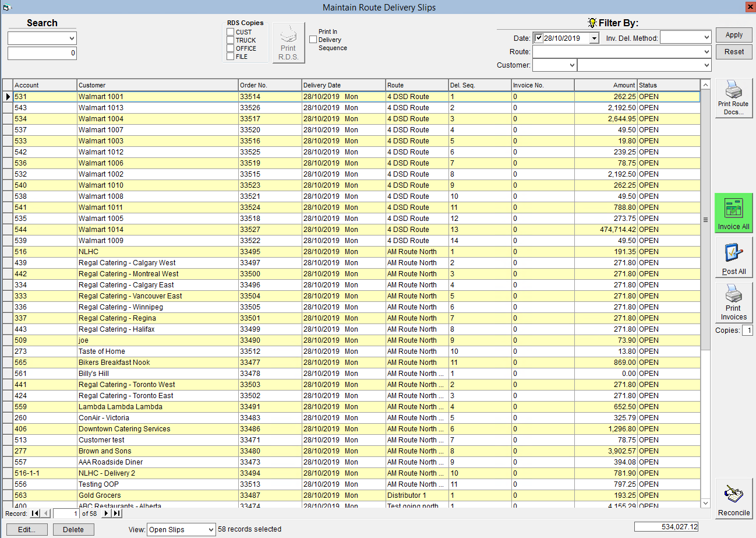Click the Delete button
Image resolution: width=756 pixels, height=538 pixels.
73,530
